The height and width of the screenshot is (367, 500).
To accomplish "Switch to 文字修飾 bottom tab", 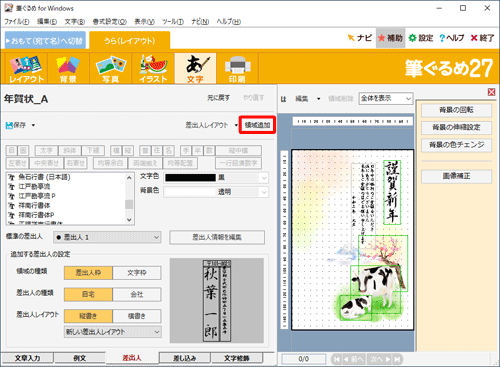I will 236,358.
